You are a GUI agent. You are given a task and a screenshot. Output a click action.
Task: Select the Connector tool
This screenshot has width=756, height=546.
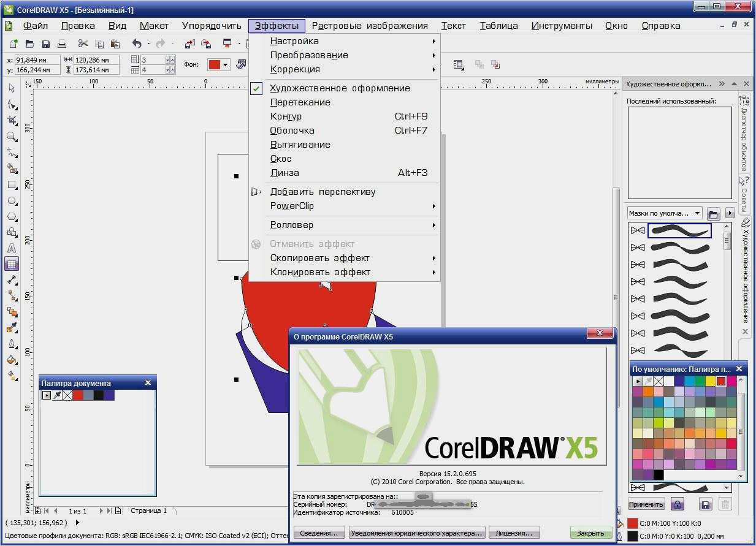click(x=12, y=296)
